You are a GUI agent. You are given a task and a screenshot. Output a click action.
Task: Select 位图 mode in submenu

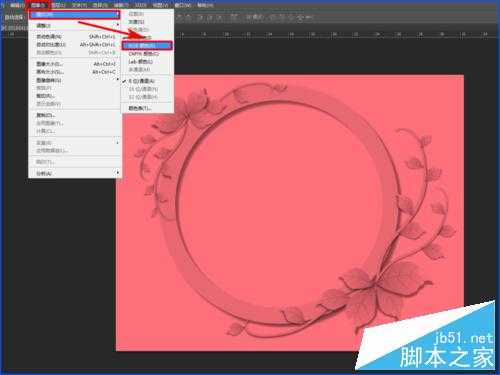(147, 14)
